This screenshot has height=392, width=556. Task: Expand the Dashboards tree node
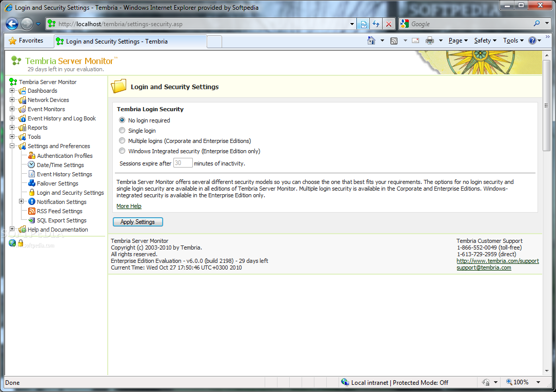click(12, 91)
